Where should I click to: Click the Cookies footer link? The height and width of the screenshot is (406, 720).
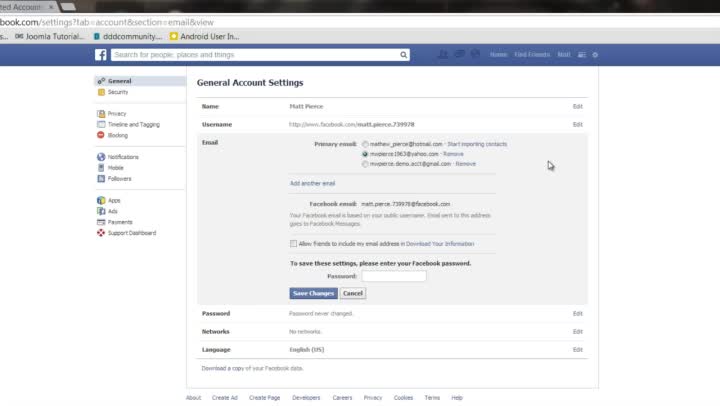pos(403,398)
